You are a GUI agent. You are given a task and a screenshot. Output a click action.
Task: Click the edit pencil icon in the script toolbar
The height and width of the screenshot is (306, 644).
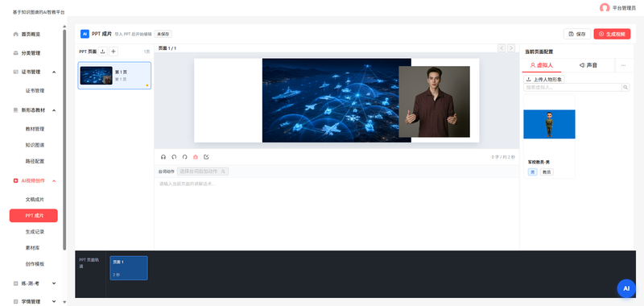click(x=206, y=157)
